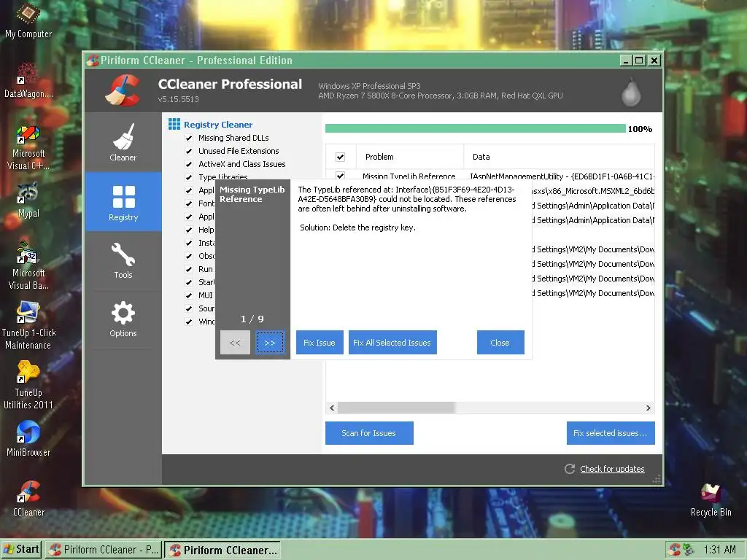The width and height of the screenshot is (747, 560).
Task: Click the Registry Cleaner grid icon
Action: 174,124
